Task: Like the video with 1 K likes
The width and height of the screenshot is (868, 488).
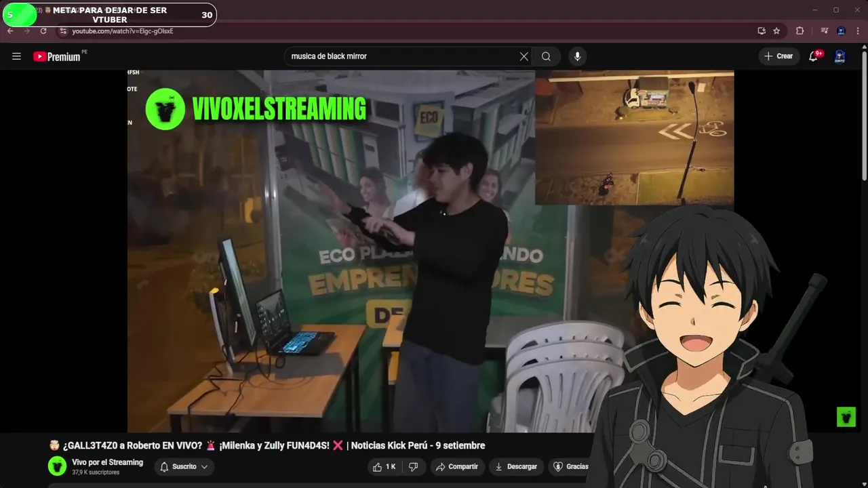Action: click(384, 466)
